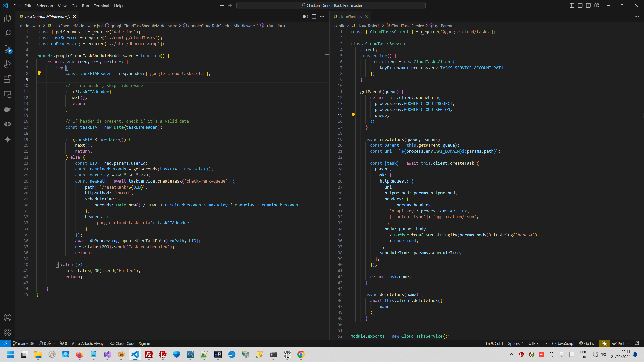Click the HEX editor icon in toolbar
The image size is (644, 362).
305,17
